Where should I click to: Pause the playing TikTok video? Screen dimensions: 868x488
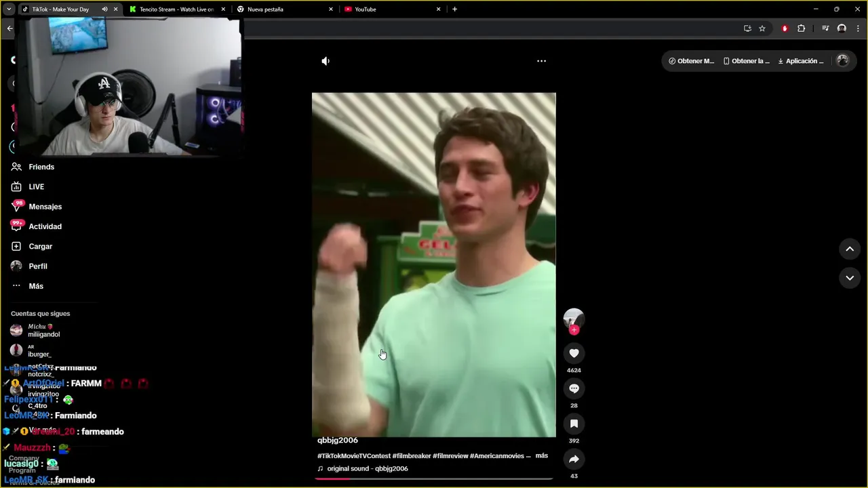click(x=434, y=265)
